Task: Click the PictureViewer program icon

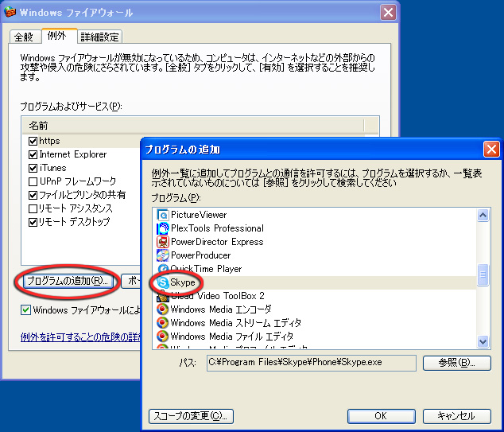Action: tap(163, 215)
